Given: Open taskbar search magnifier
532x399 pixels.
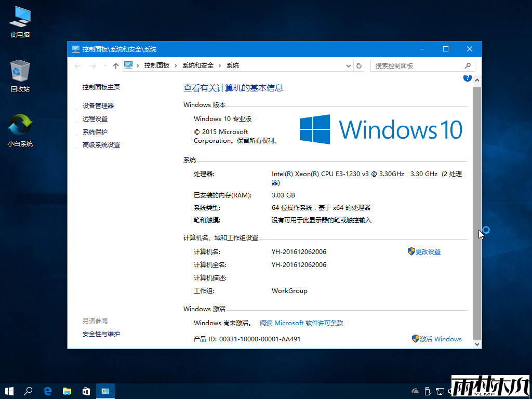Looking at the screenshot, I should point(28,391).
